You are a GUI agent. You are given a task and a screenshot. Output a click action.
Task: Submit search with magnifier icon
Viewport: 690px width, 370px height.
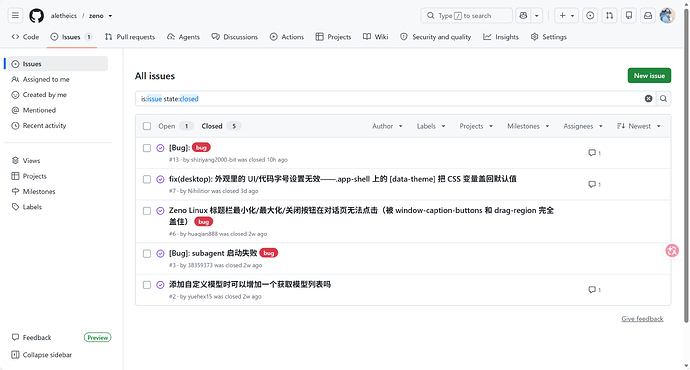[x=664, y=99]
